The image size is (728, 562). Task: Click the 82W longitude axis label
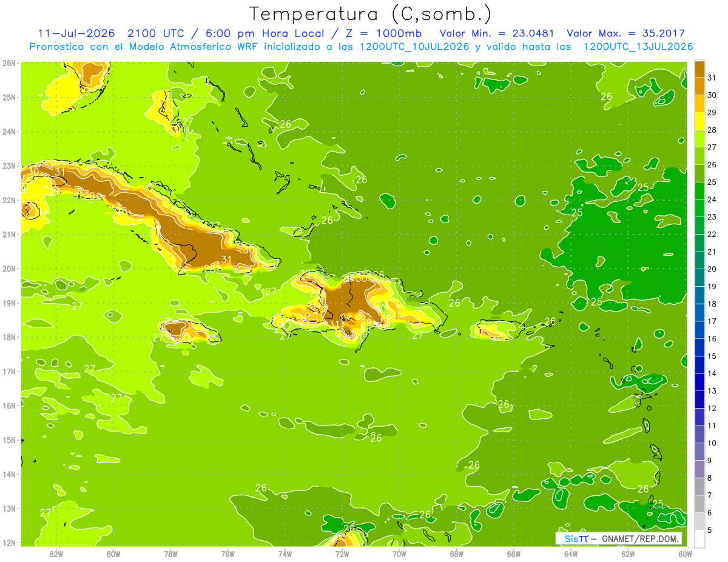[56, 554]
